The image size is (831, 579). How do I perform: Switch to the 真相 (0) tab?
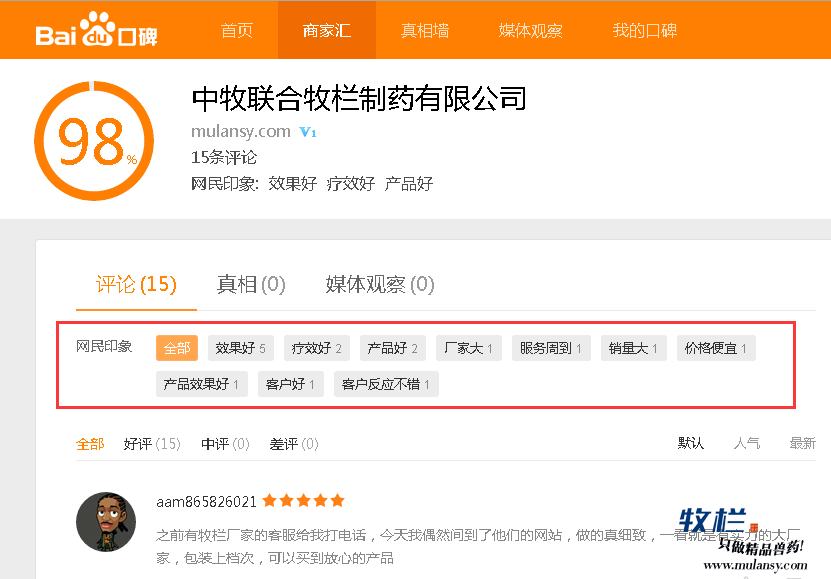(251, 284)
